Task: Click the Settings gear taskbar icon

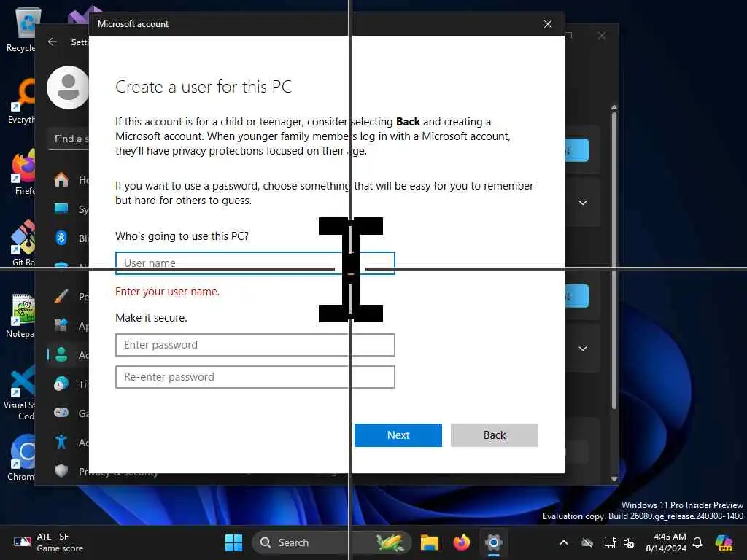Action: (494, 542)
